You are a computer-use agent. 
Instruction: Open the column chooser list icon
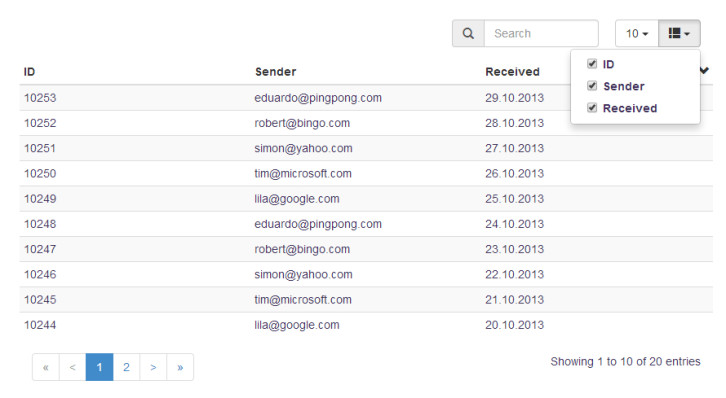tap(679, 33)
